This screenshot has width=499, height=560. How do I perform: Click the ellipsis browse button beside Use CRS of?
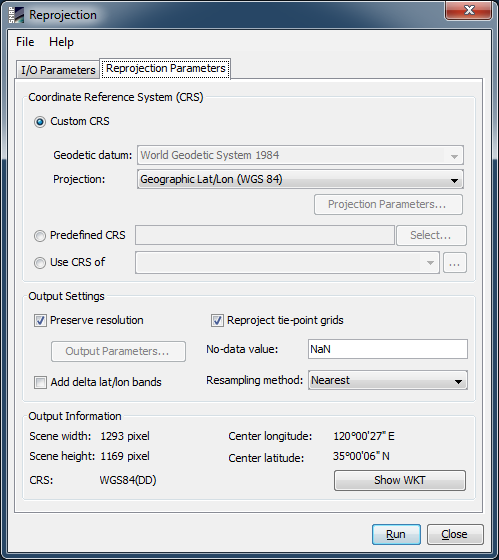point(454,263)
